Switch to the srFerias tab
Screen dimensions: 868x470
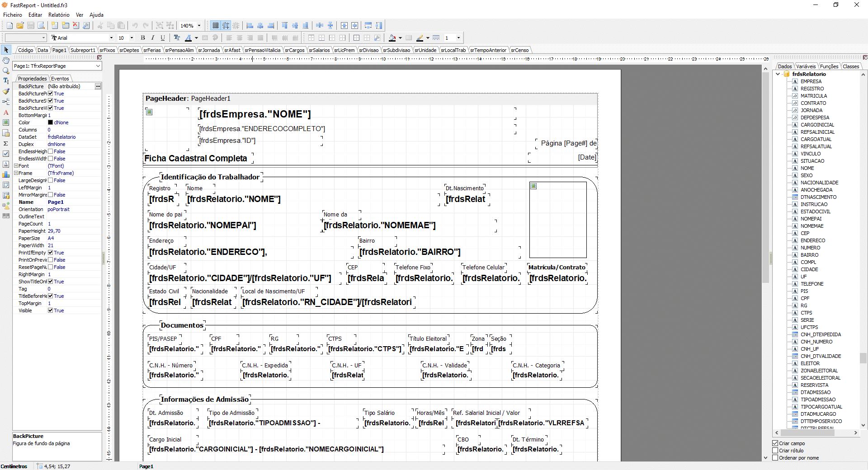coord(152,50)
